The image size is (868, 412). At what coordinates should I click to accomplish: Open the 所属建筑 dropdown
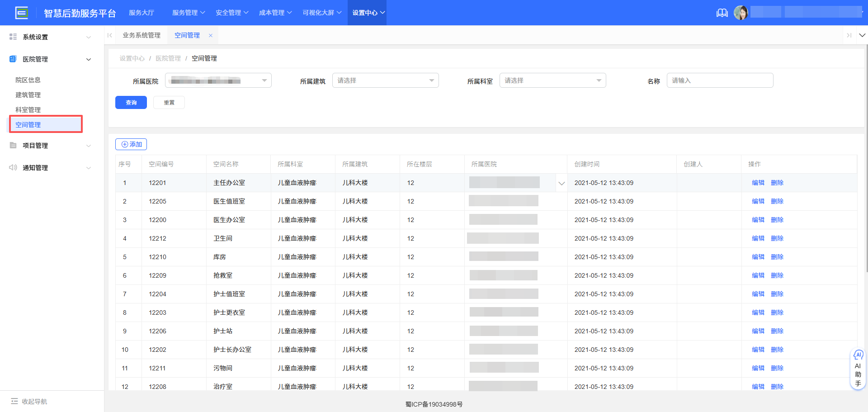click(385, 81)
